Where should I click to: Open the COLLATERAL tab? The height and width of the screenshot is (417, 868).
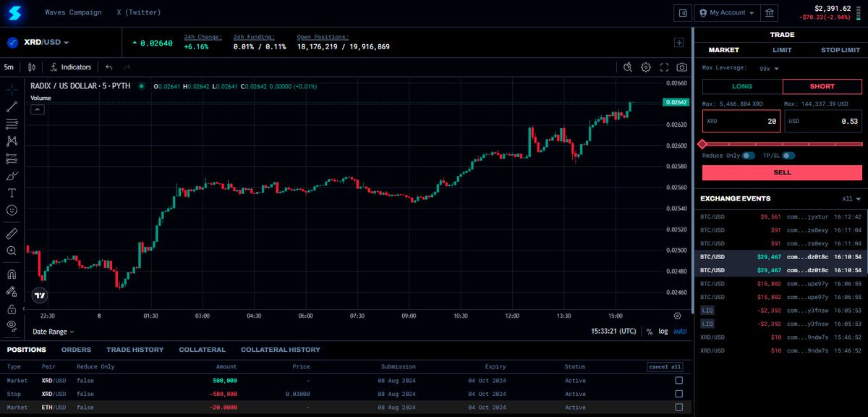pyautogui.click(x=202, y=350)
